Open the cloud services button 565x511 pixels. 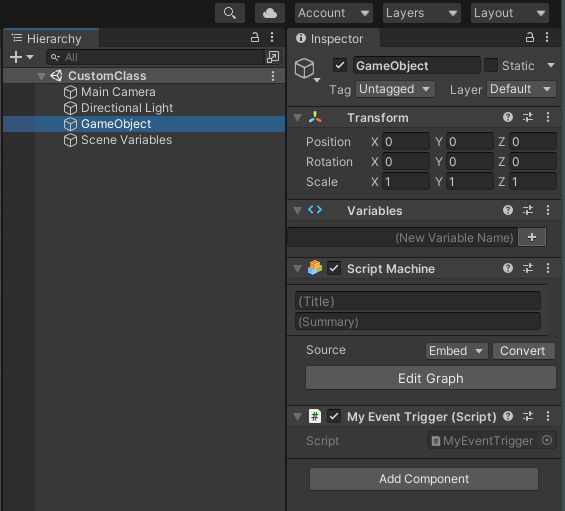click(x=270, y=13)
